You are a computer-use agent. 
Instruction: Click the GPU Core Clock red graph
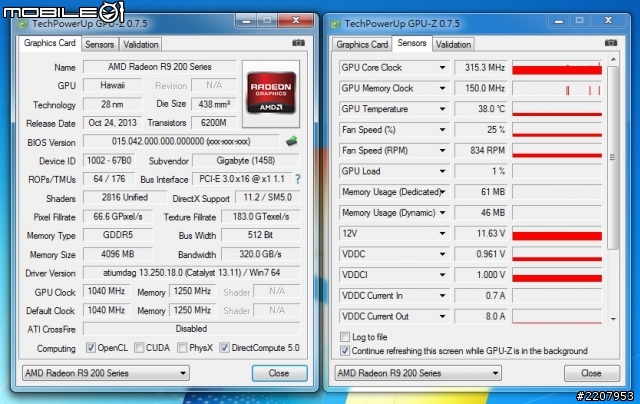click(x=557, y=68)
